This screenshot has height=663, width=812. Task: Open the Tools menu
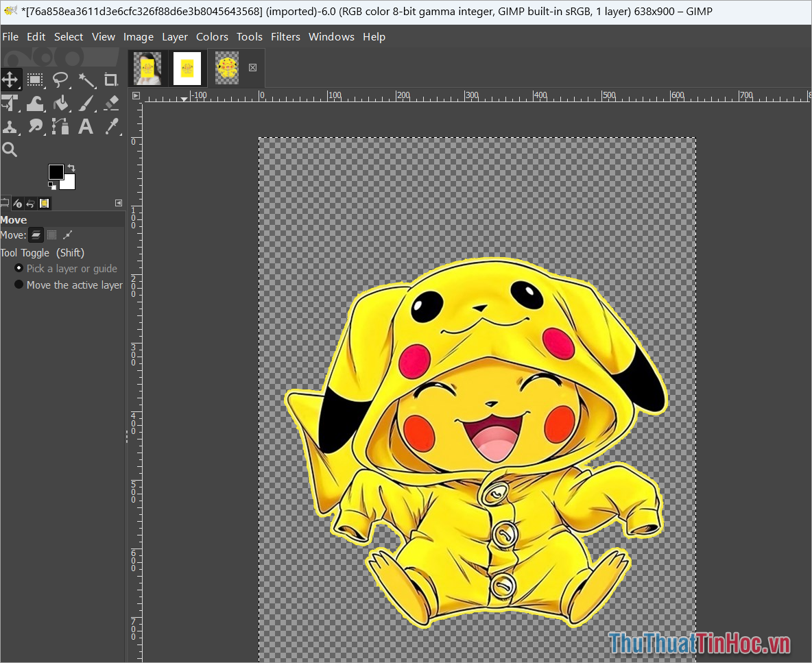(250, 37)
